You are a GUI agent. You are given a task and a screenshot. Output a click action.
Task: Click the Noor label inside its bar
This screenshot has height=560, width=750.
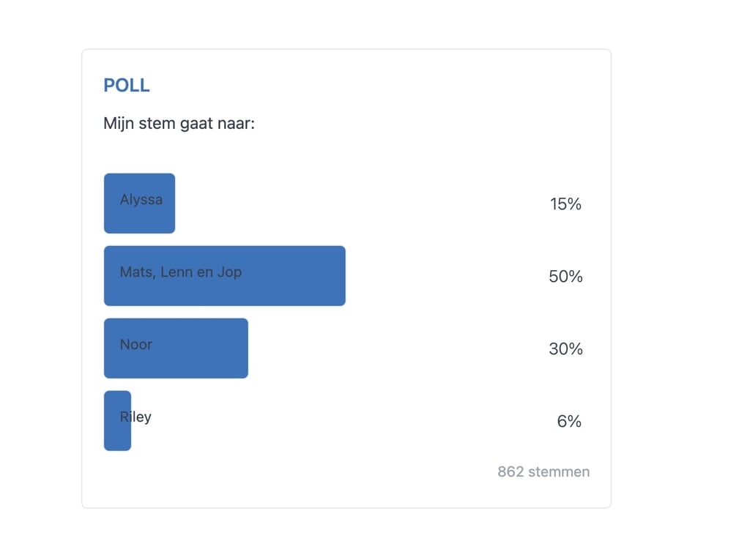[x=135, y=344]
